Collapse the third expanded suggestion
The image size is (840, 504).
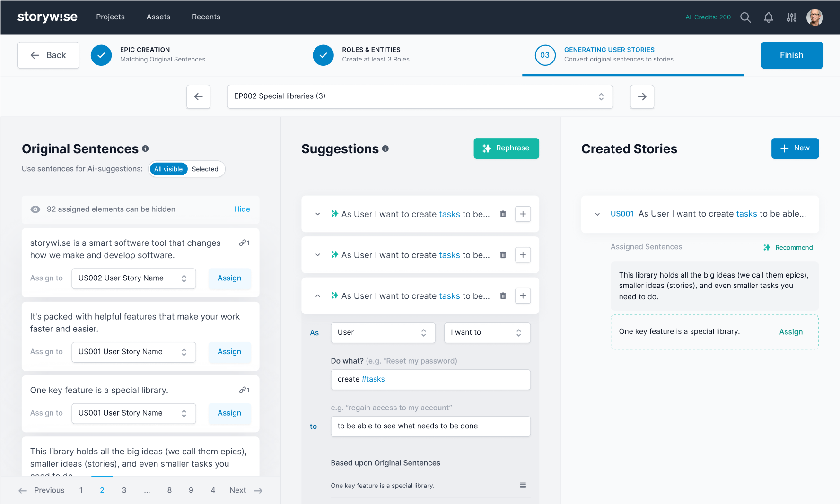tap(317, 296)
